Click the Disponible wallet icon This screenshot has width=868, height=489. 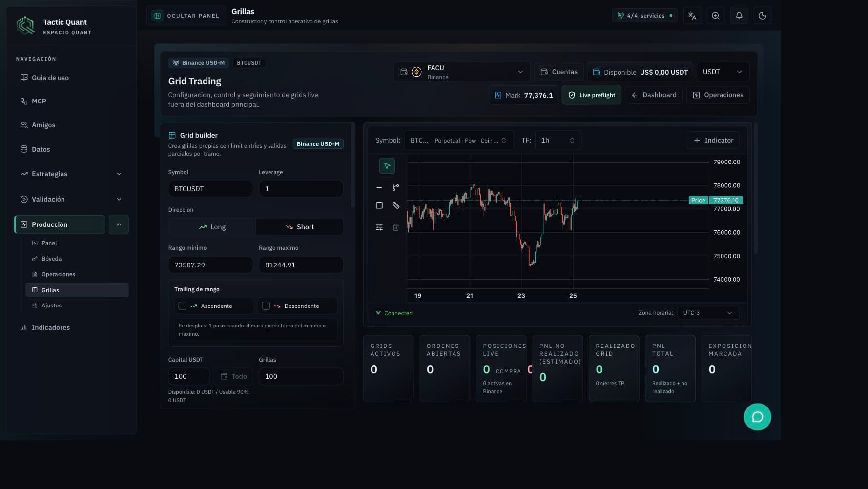(596, 72)
